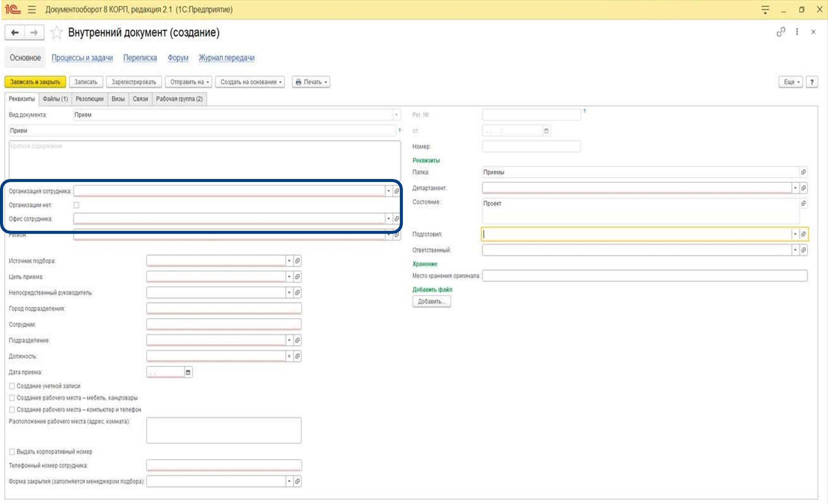The width and height of the screenshot is (828, 504).
Task: Check Создание рабочего места – компьютер и телефон
Action: 12,409
